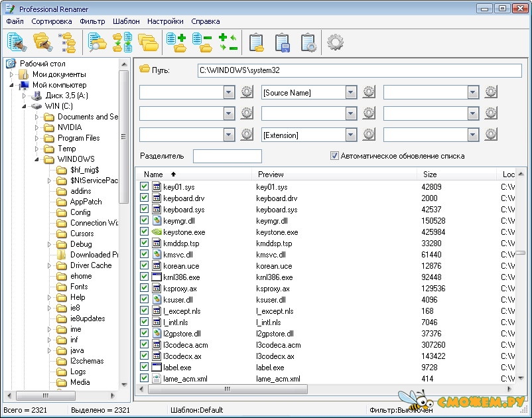
Task: Uncheck the label.exe checkbox
Action: click(144, 367)
